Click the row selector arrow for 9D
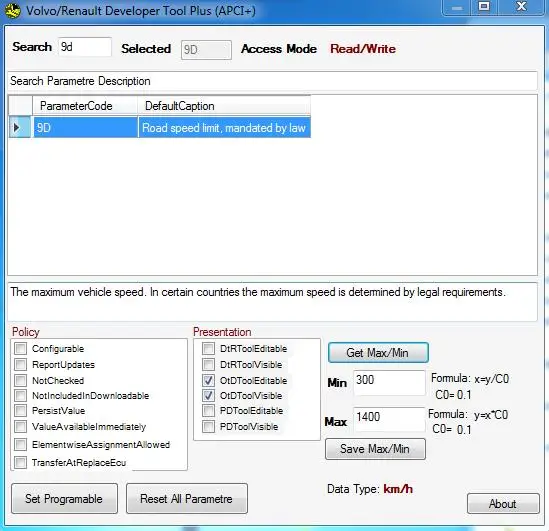The height and width of the screenshot is (531, 549). [20, 127]
